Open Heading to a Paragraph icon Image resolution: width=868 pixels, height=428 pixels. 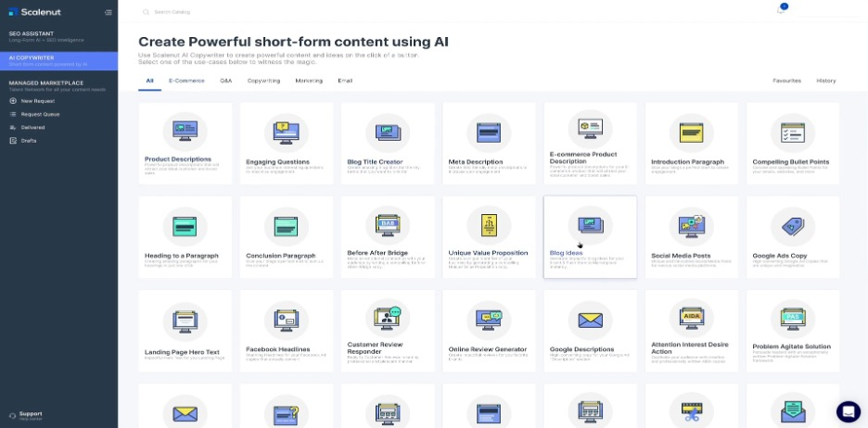tap(185, 226)
